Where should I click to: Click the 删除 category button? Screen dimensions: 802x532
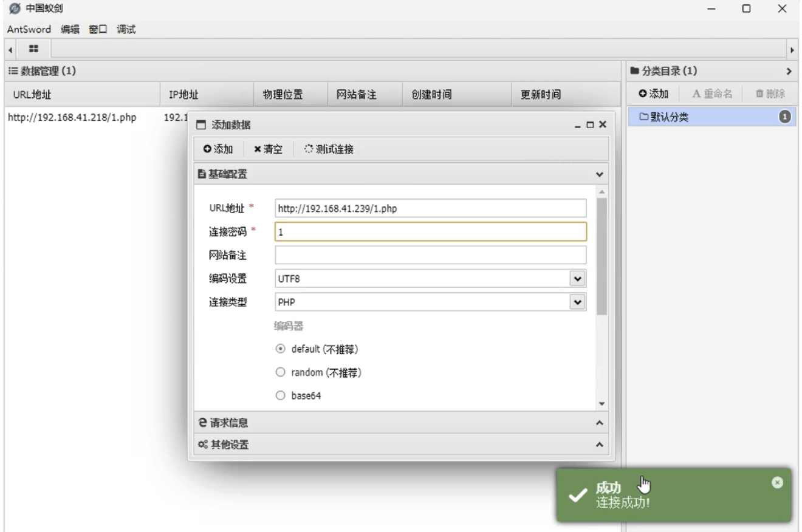[770, 94]
